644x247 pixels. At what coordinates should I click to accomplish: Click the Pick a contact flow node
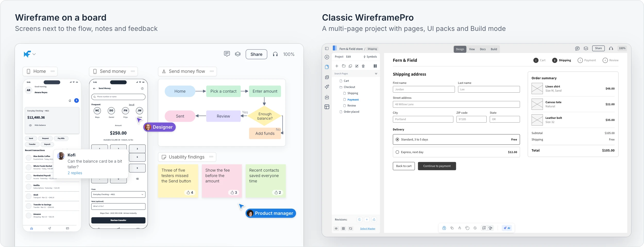223,91
